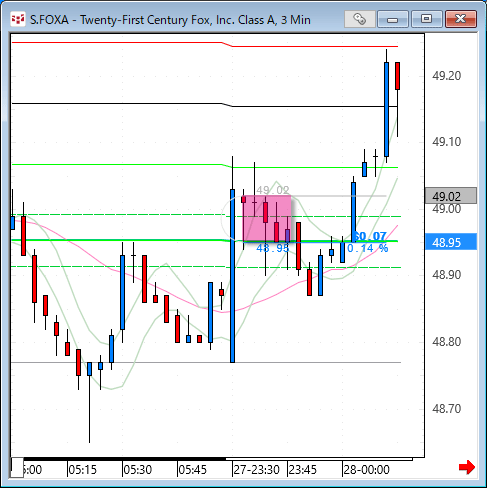The width and height of the screenshot is (487, 488).
Task: Click the 49.20 price axis label
Action: (446, 76)
